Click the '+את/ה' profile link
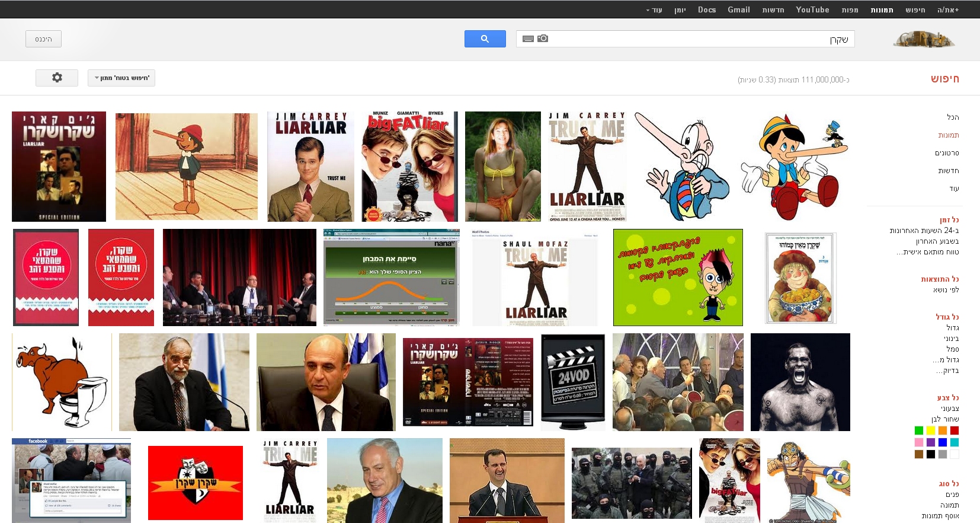The image size is (980, 523). 948,9
